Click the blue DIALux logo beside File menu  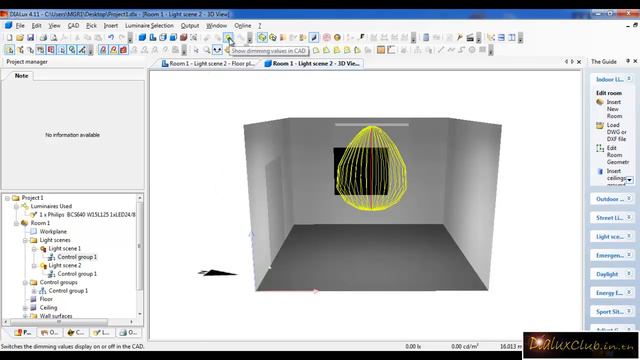[x=8, y=25]
